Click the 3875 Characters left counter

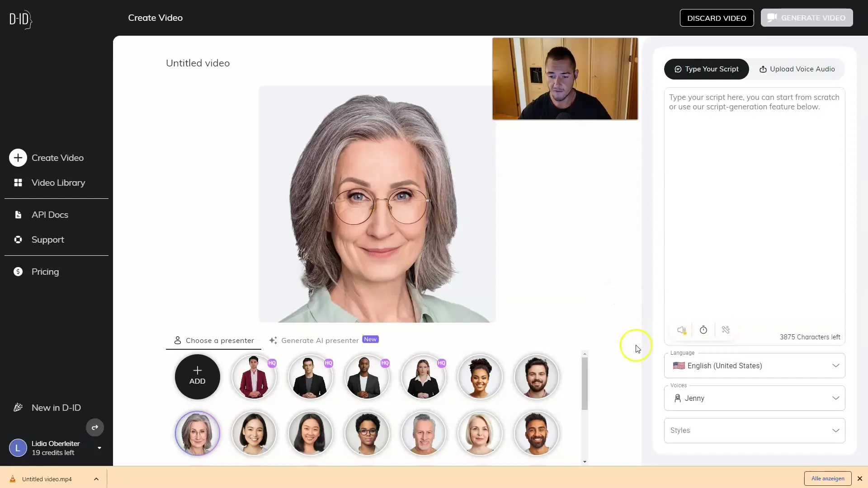(x=810, y=337)
